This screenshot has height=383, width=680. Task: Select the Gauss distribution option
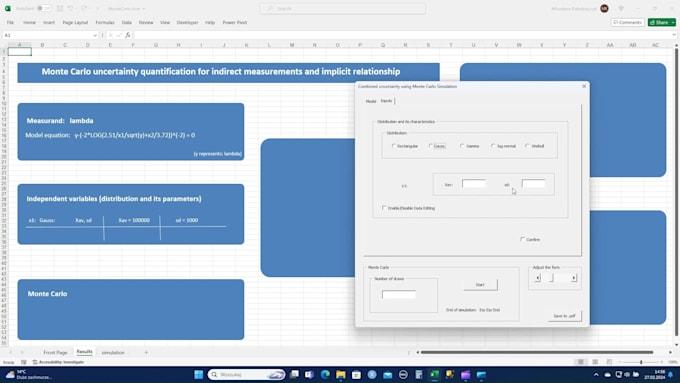click(437, 146)
